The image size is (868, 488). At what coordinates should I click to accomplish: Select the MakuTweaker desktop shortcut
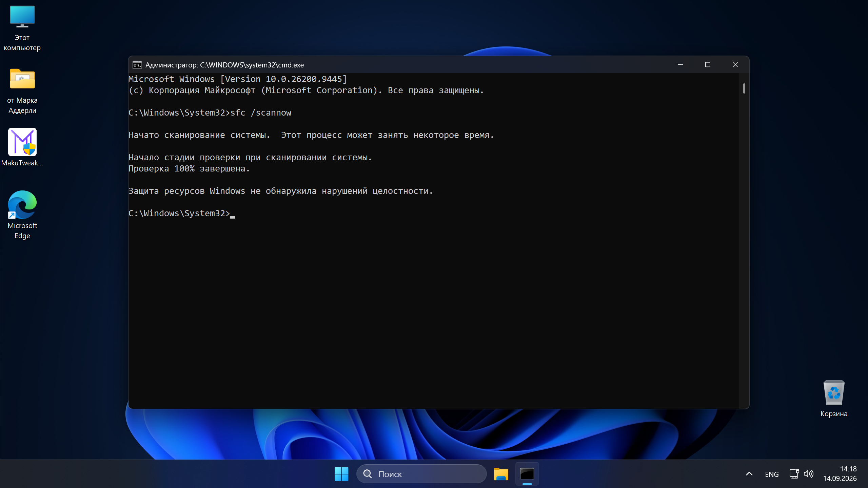click(22, 147)
